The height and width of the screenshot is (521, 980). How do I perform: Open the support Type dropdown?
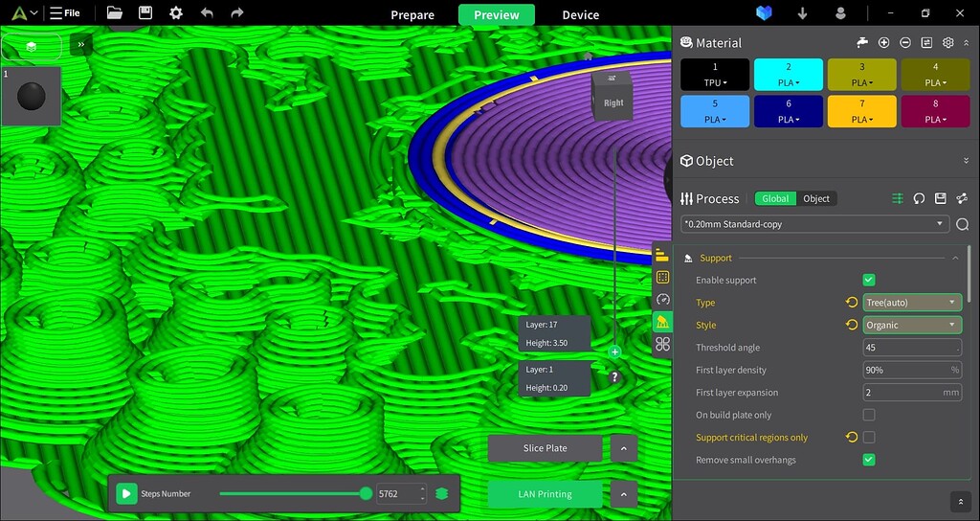click(911, 303)
